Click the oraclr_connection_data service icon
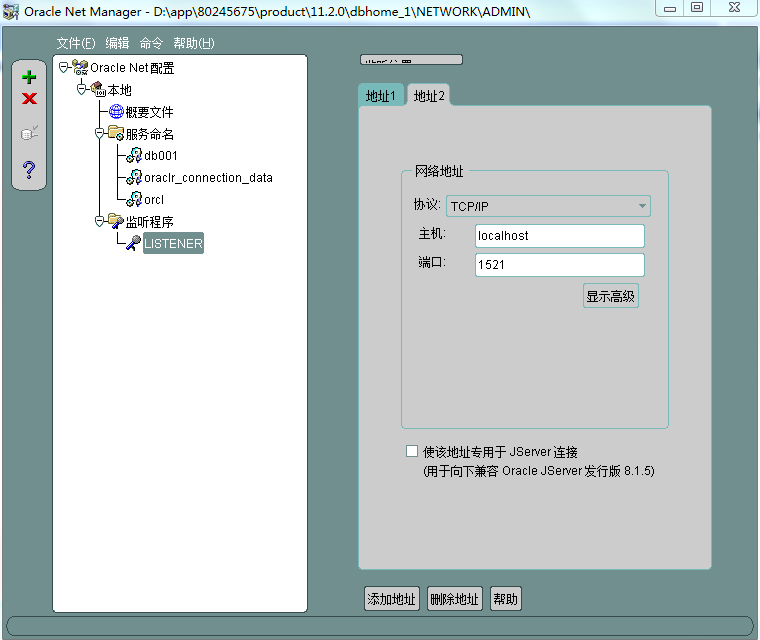This screenshot has width=760, height=640. point(134,177)
